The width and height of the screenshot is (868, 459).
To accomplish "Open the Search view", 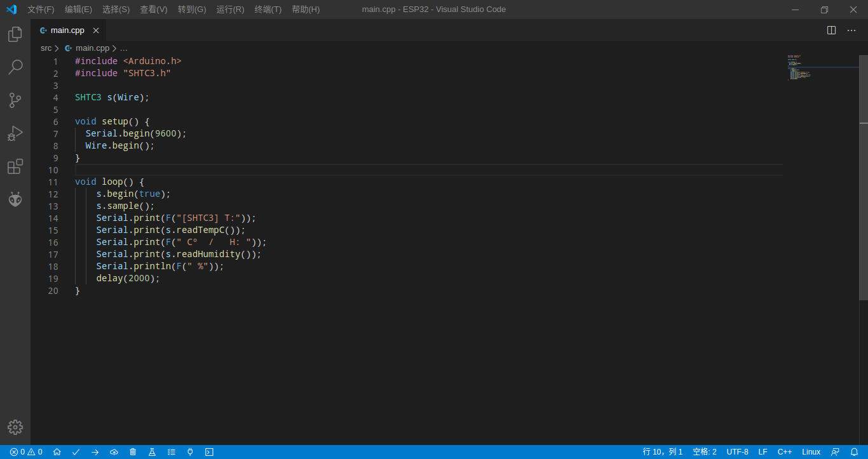I will [15, 67].
